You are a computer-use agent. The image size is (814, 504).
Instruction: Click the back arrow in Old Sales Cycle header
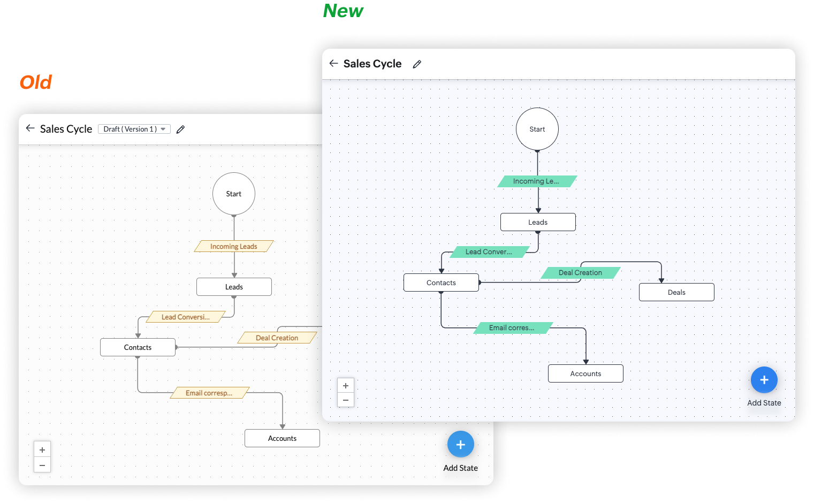30,128
